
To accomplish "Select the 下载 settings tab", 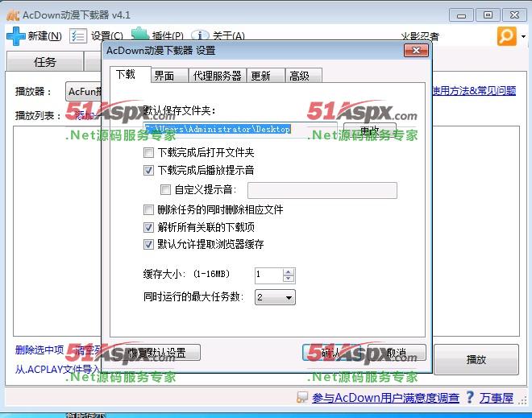I will (x=131, y=74).
